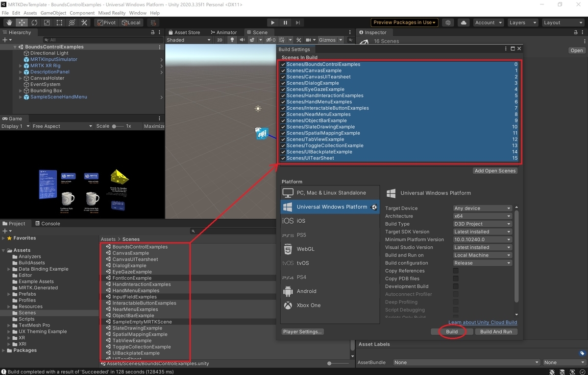Expand Packages folder in Project
The width and height of the screenshot is (588, 375).
4,351
